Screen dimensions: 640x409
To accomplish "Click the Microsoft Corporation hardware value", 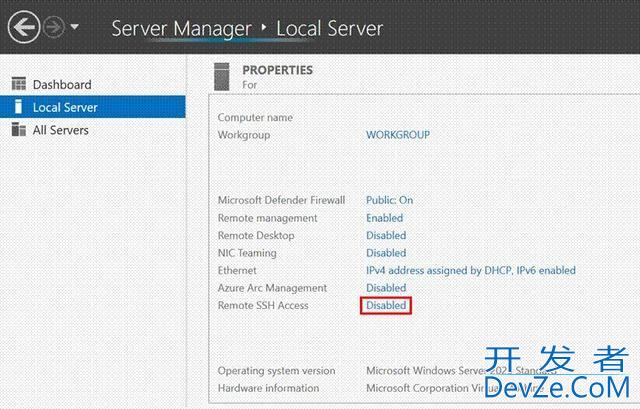I will (453, 388).
